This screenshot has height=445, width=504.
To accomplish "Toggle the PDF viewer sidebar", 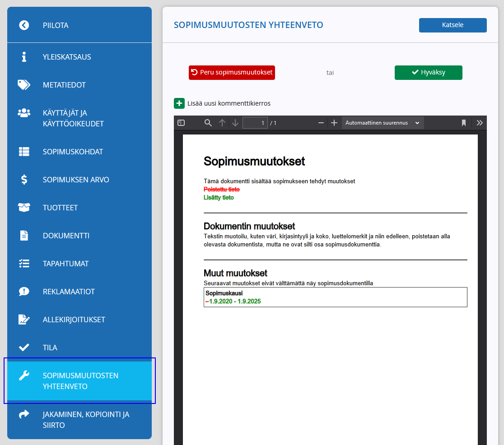I will (181, 123).
